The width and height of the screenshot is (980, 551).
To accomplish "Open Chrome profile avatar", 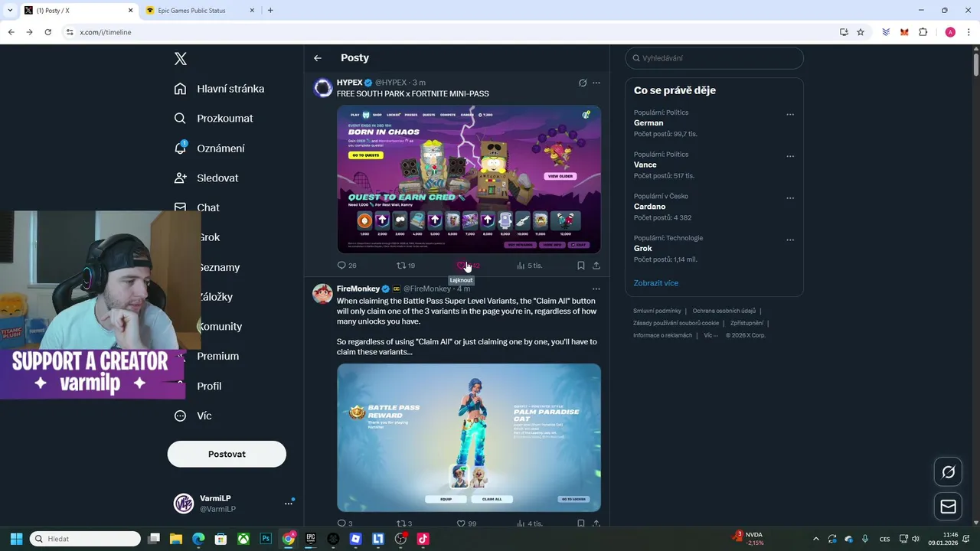I will 950,32.
